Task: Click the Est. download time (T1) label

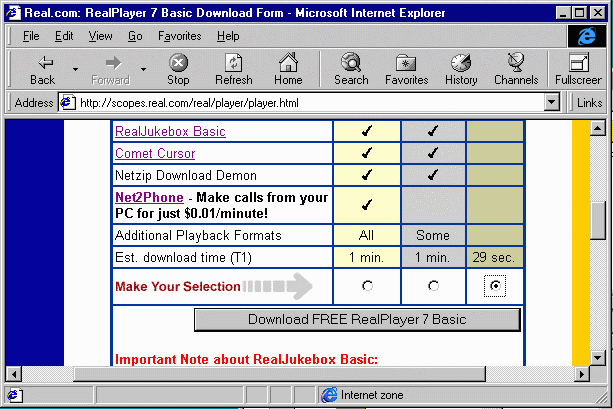Action: [x=183, y=257]
